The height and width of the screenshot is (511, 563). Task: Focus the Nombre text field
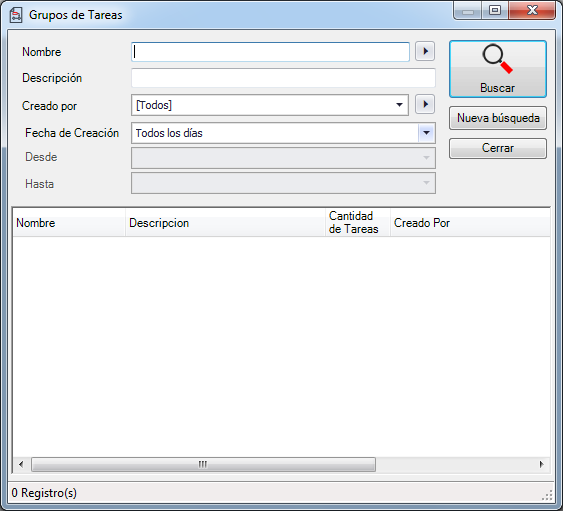click(270, 52)
